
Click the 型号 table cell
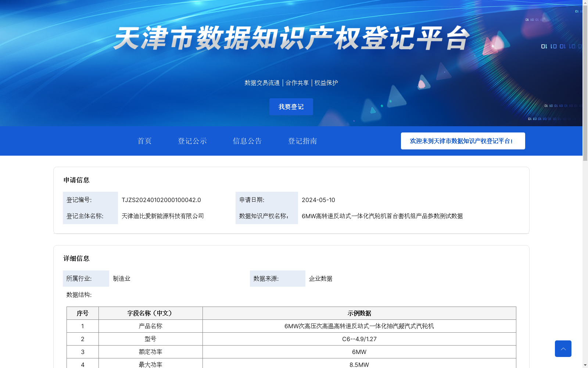pos(151,339)
